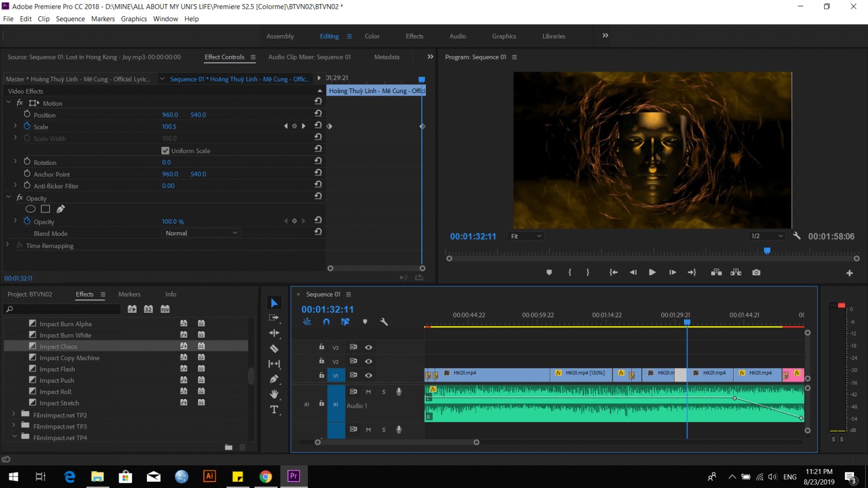Play the sequence in Program monitor
Image resolution: width=868 pixels, height=488 pixels.
pyautogui.click(x=652, y=272)
